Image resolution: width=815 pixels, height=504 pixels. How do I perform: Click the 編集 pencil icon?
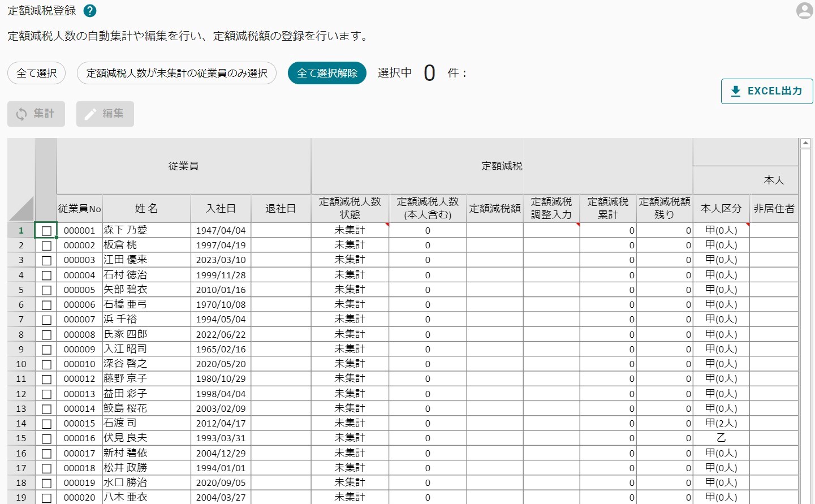(90, 114)
